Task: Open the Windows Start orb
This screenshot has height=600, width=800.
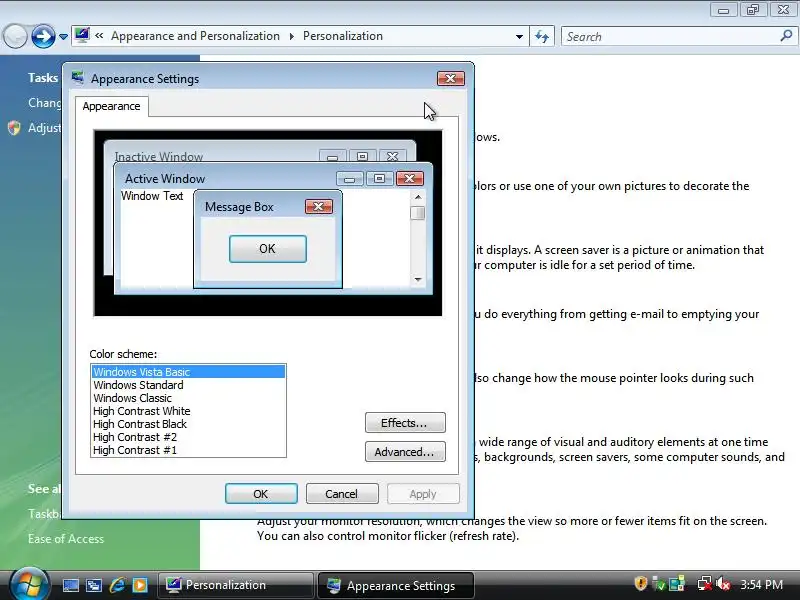Action: [x=30, y=584]
